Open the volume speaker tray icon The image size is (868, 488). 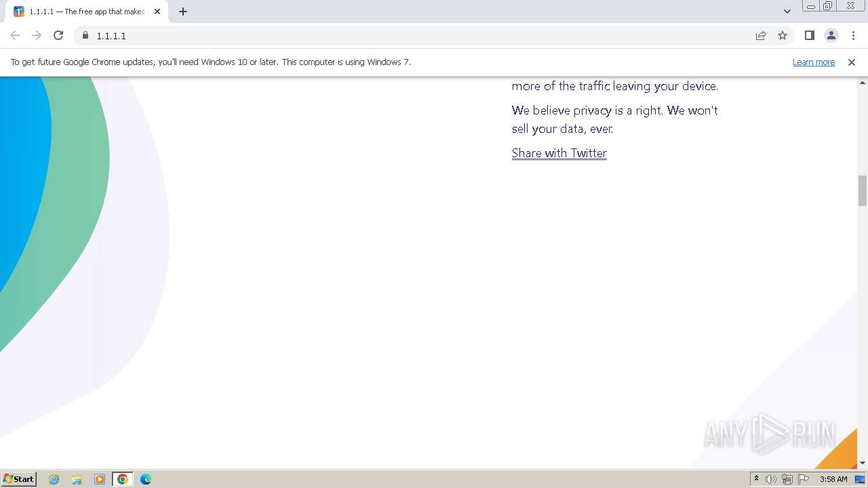click(x=771, y=479)
